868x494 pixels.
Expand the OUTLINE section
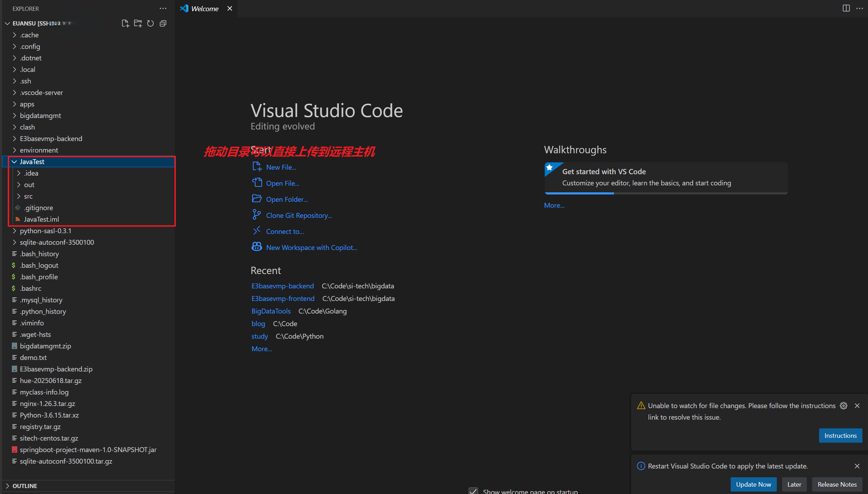(x=24, y=486)
